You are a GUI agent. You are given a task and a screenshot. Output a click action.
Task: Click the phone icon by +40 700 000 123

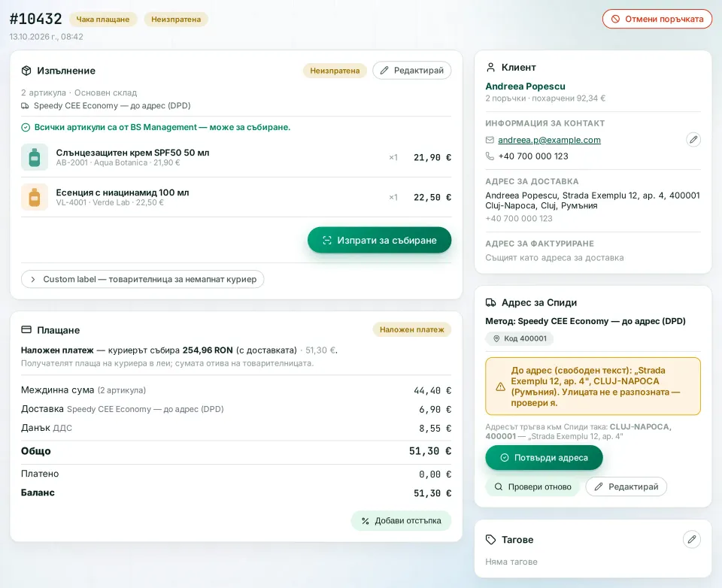(x=490, y=156)
